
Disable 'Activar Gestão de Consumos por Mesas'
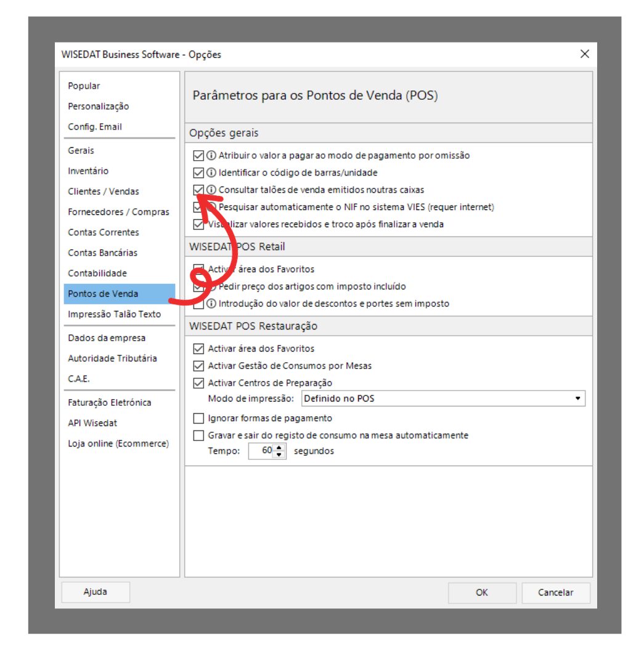[198, 366]
